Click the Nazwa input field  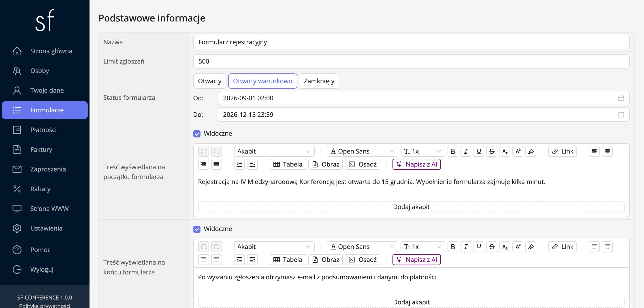click(x=411, y=42)
